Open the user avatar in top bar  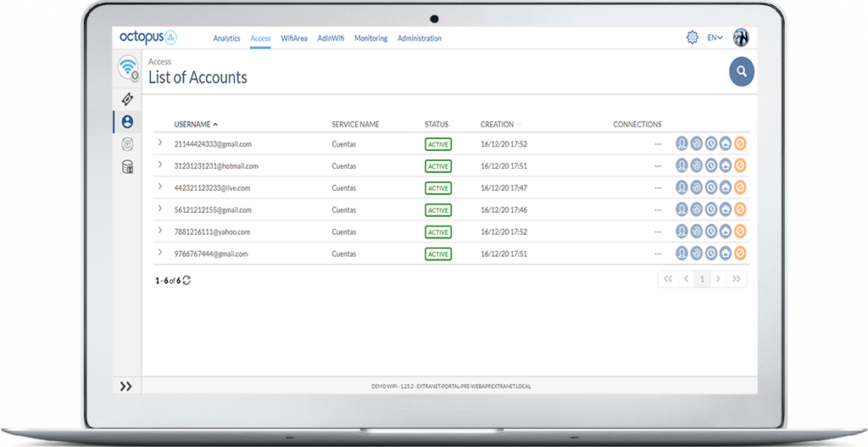point(741,37)
